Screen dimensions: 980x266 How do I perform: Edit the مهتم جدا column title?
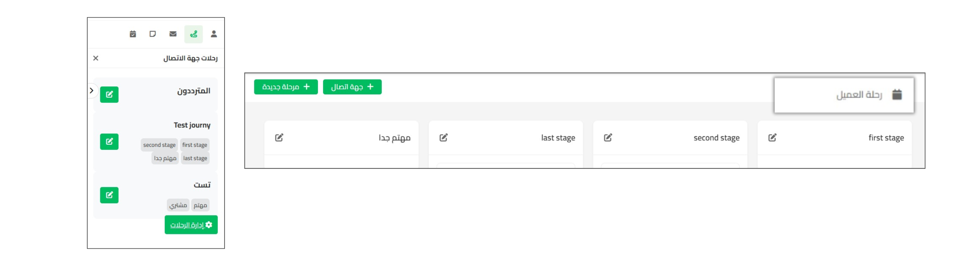tap(279, 138)
